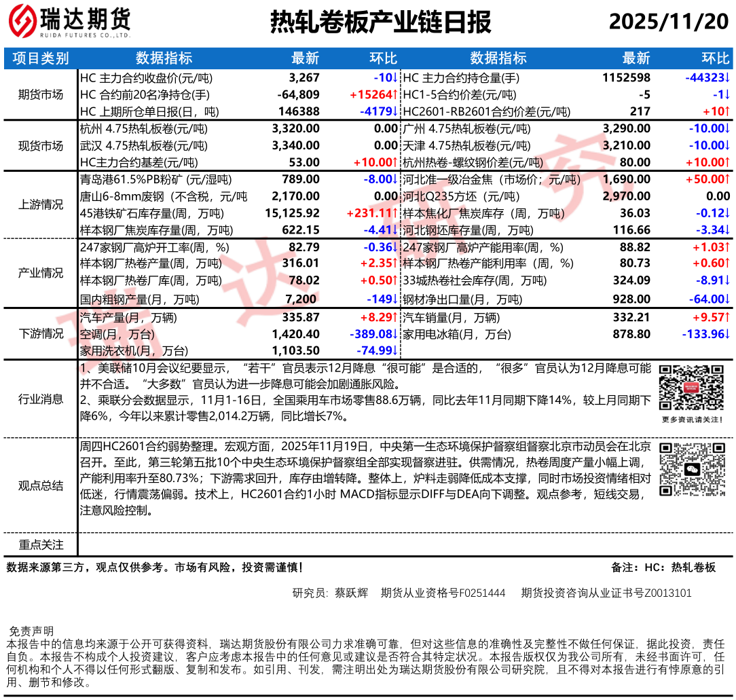736x700 pixels.
Task: Select the 期货市场 category row label
Action: point(41,95)
